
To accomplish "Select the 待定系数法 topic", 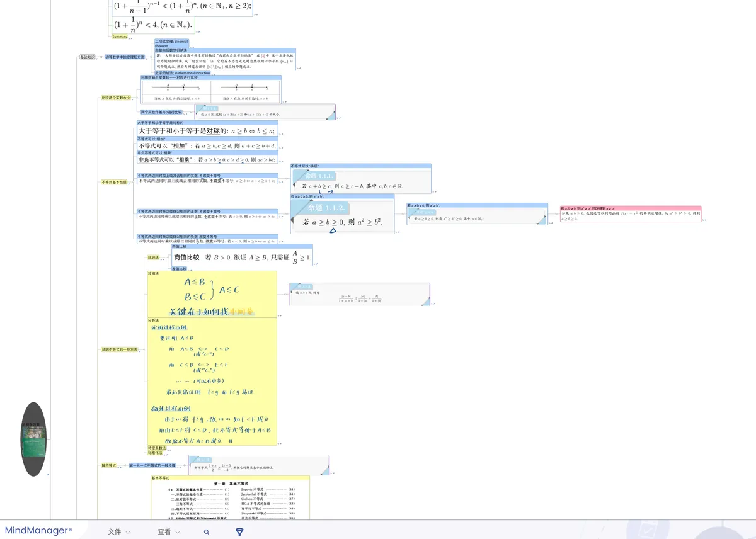I will point(156,448).
